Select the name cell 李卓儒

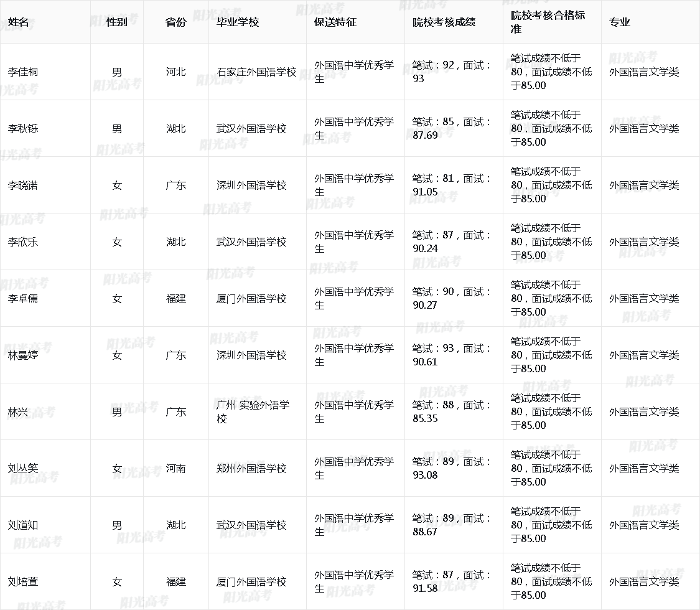(23, 299)
